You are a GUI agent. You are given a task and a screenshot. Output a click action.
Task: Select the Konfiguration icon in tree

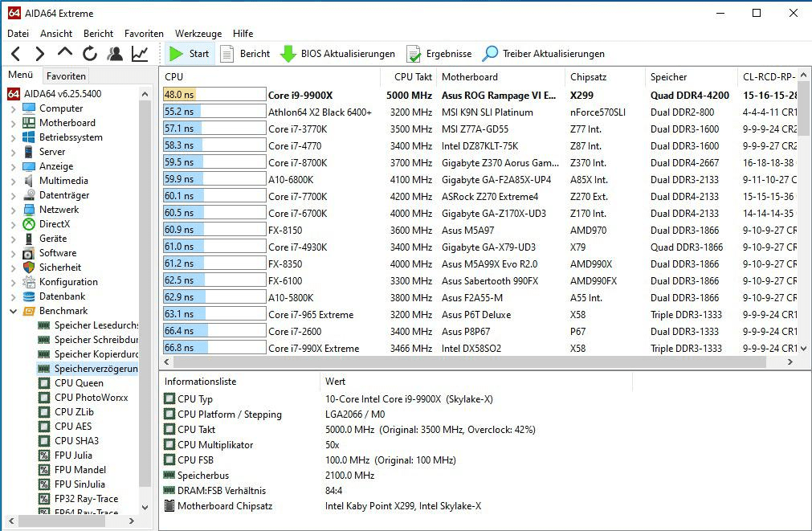click(28, 282)
